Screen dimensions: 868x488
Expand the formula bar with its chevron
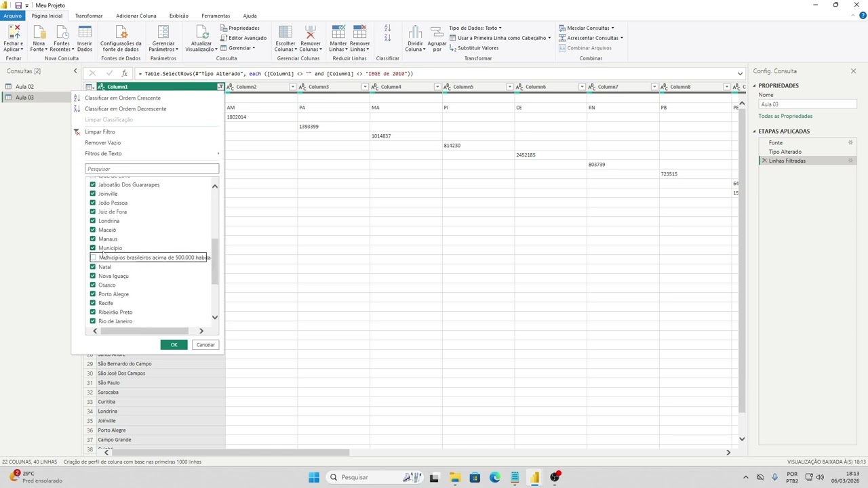(x=740, y=73)
